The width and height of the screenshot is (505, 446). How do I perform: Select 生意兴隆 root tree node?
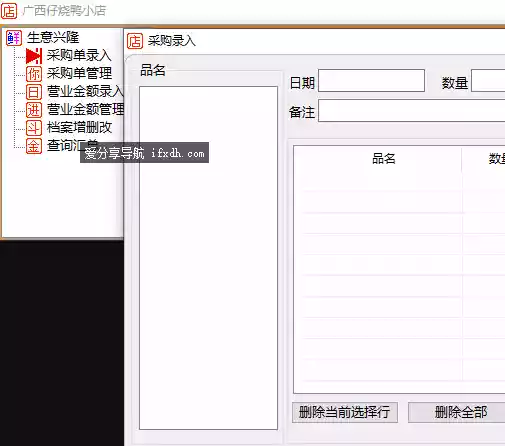click(x=53, y=37)
